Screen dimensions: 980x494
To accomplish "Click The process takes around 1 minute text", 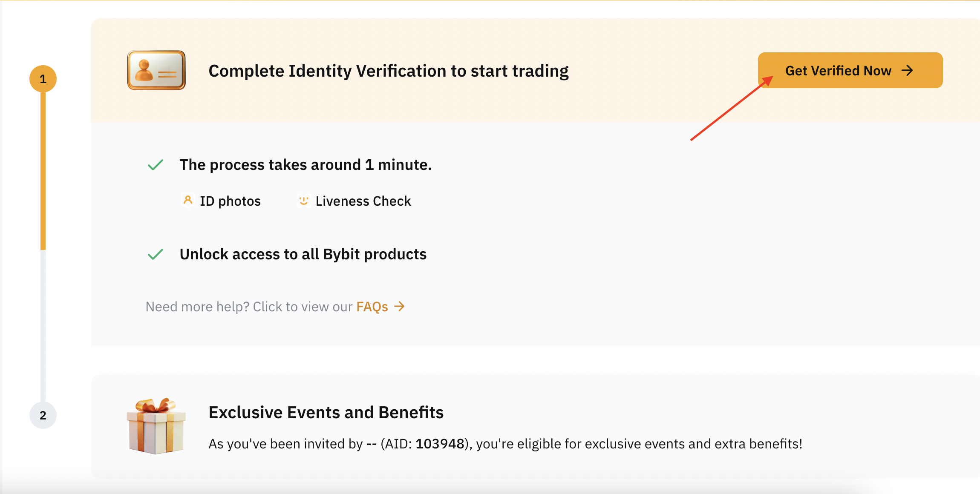I will [306, 165].
